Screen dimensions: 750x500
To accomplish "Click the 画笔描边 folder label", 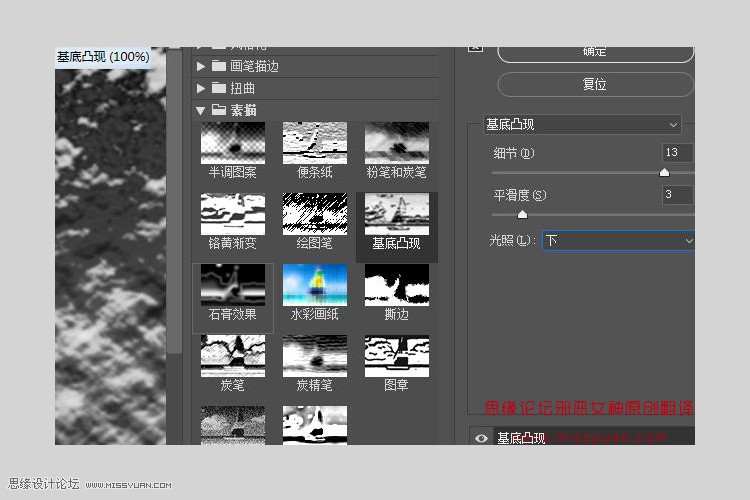I will click(254, 66).
